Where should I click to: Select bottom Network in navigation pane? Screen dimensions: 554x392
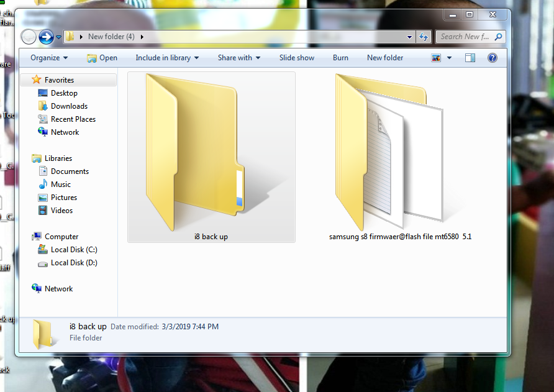click(x=58, y=289)
